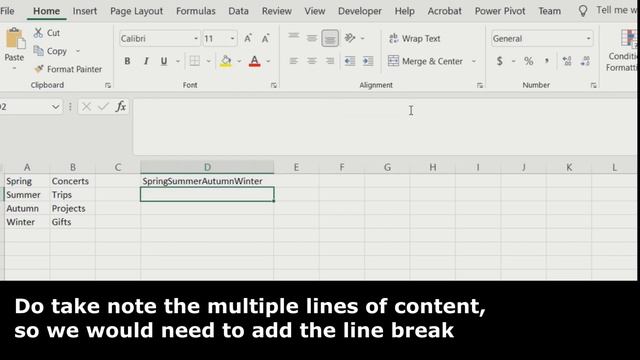The height and width of the screenshot is (360, 640).
Task: Apply the Fill Color bucket
Action: [226, 61]
